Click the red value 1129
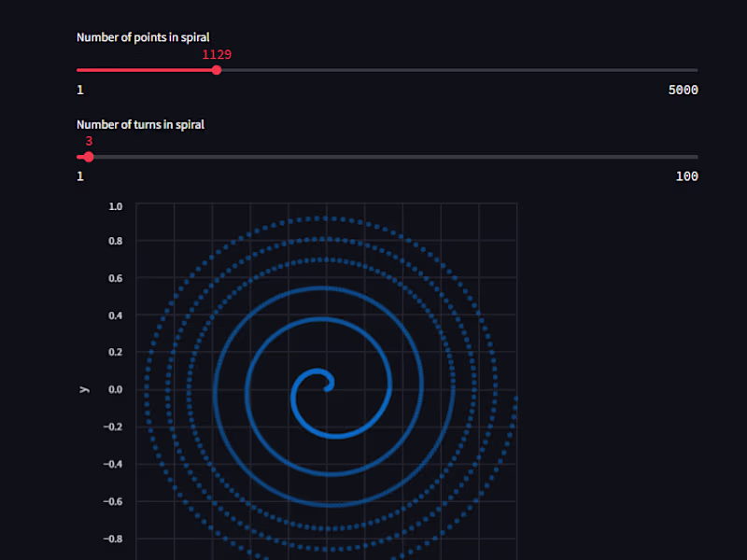 tap(217, 55)
